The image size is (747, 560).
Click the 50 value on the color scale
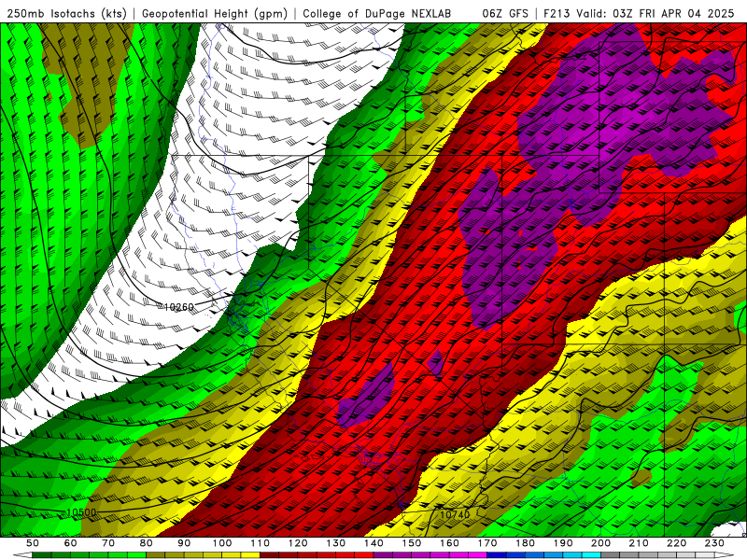[x=33, y=543]
